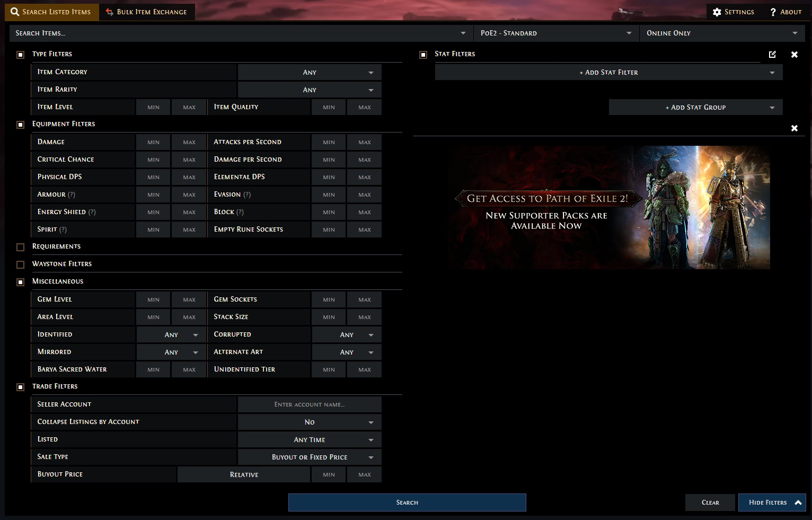Click the Search button

[407, 503]
